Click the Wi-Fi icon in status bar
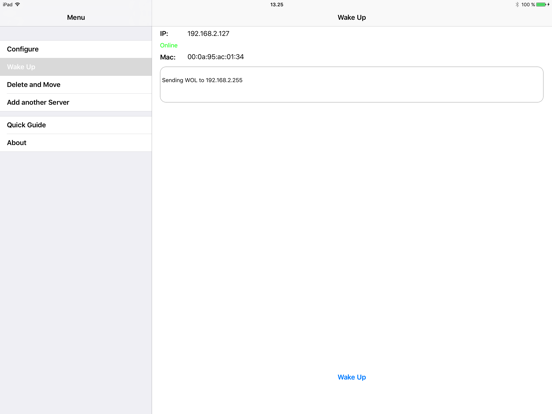The width and height of the screenshot is (552, 414). (17, 5)
